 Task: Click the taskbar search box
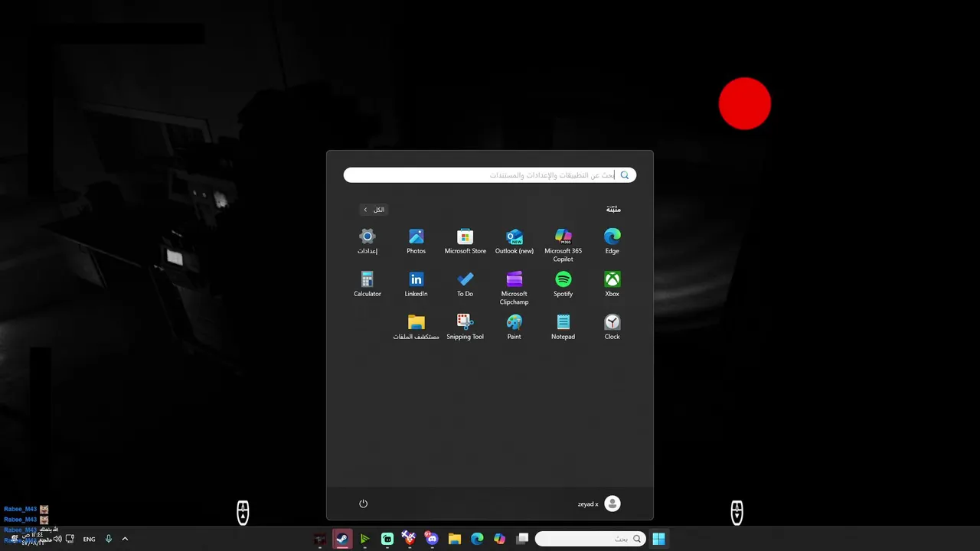pyautogui.click(x=590, y=540)
